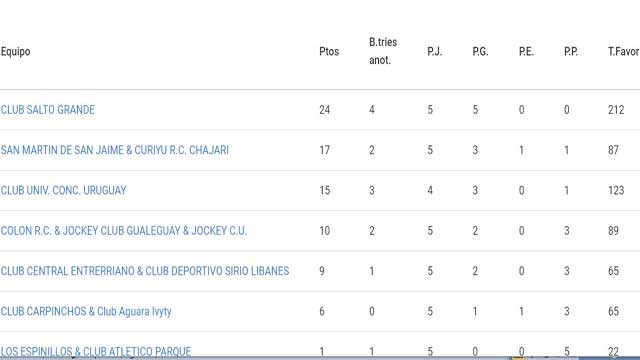Select San Martin's 17 points cell

(324, 150)
